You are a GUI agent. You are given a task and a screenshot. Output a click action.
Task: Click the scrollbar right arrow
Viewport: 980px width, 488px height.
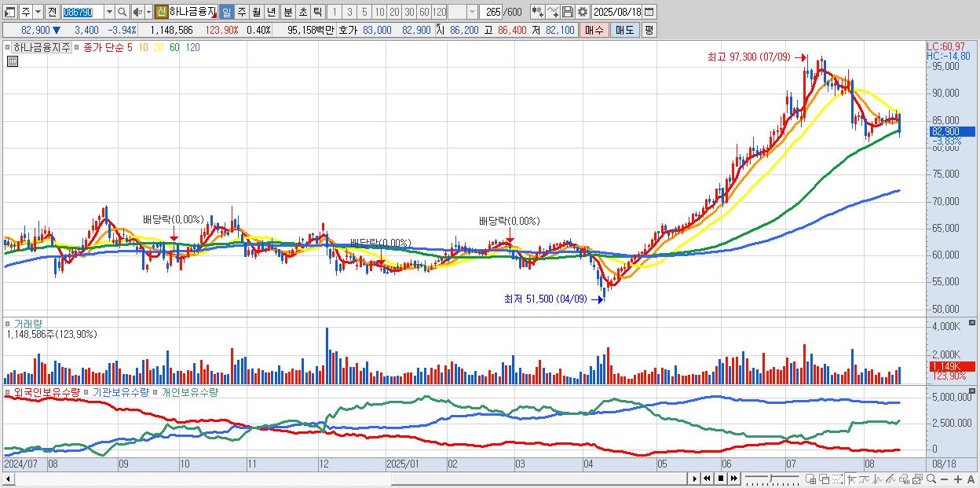click(693, 479)
